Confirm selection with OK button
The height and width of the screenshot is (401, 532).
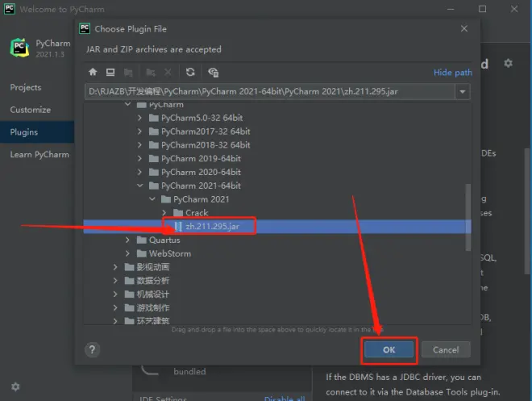coord(389,349)
